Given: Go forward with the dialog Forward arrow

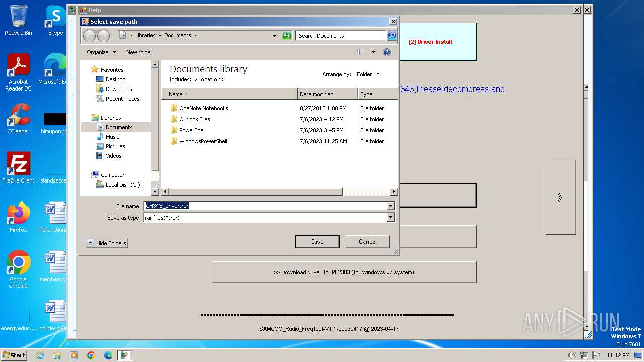Looking at the screenshot, I should [x=103, y=35].
